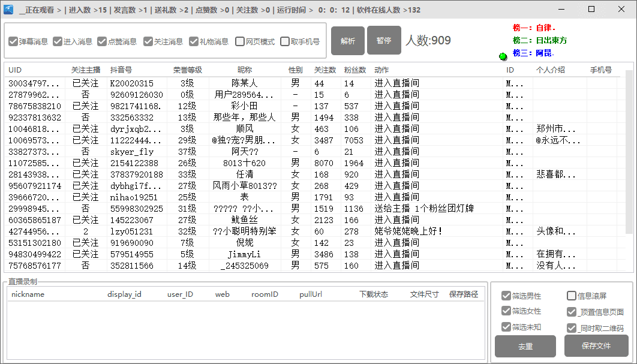Disable the 同时取二维码 option

click(x=572, y=328)
